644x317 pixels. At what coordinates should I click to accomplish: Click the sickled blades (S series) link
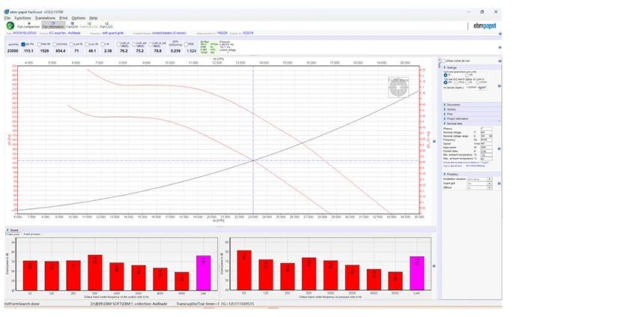168,33
